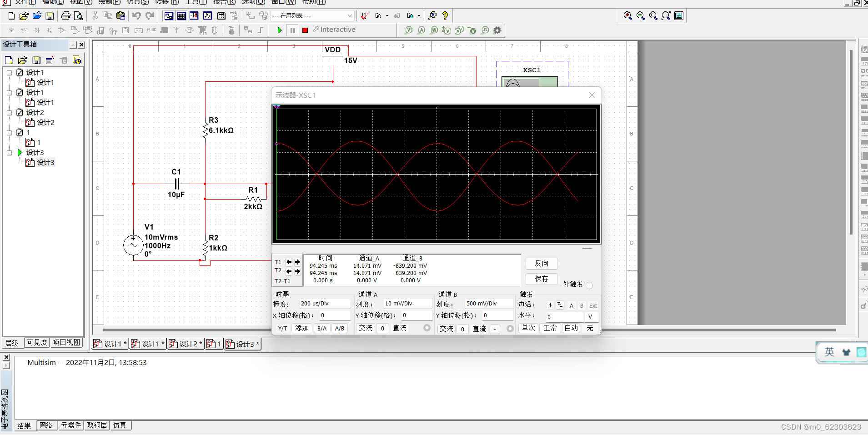The image size is (868, 435).
Task: Open probe settings gear icon
Action: (x=497, y=30)
